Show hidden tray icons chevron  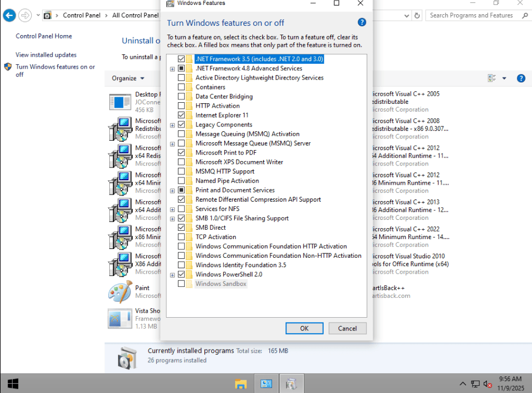pyautogui.click(x=463, y=384)
